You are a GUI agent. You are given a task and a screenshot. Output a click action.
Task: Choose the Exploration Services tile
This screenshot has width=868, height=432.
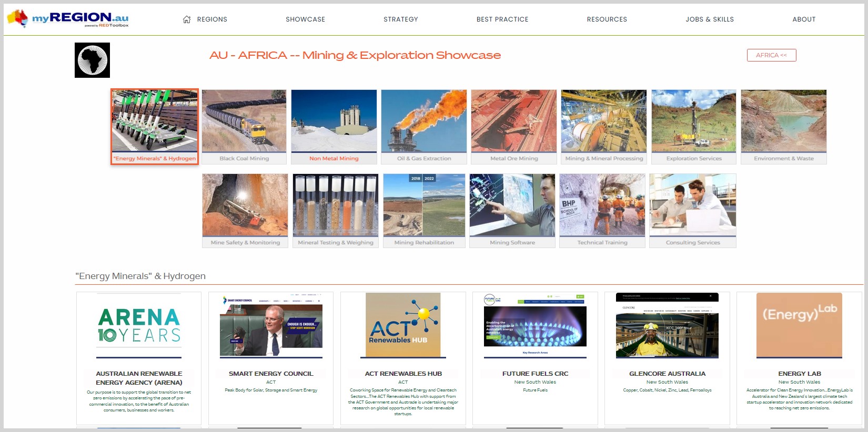(694, 127)
